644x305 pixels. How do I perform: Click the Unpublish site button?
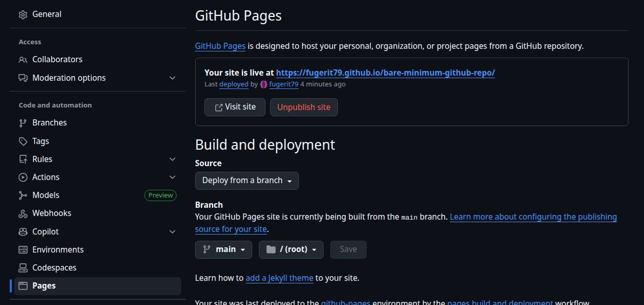[x=304, y=107]
